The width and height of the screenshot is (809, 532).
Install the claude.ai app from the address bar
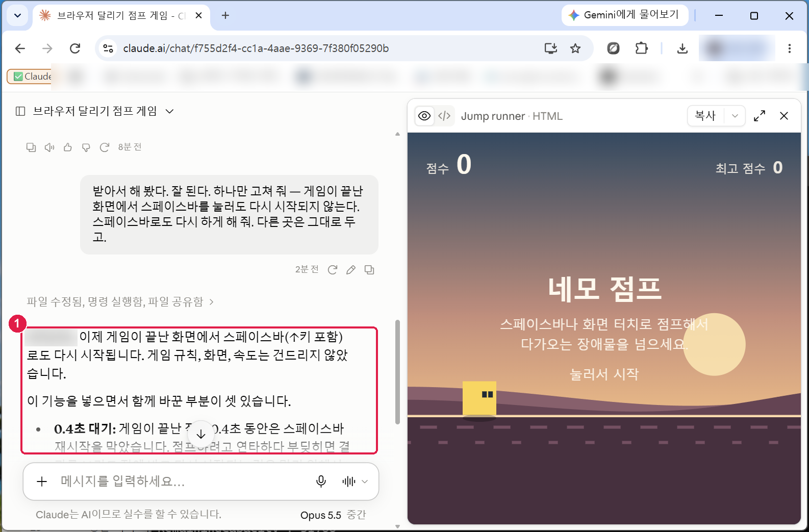pos(551,48)
